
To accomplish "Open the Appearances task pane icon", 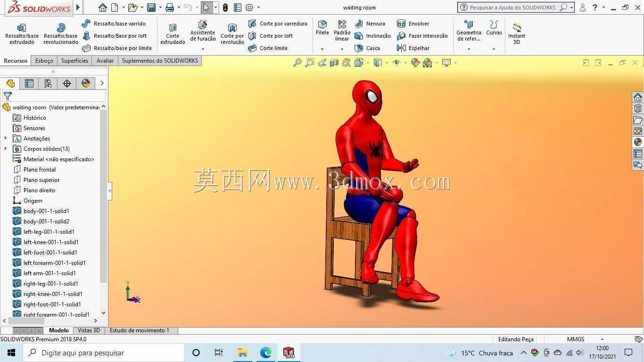I will (x=637, y=142).
